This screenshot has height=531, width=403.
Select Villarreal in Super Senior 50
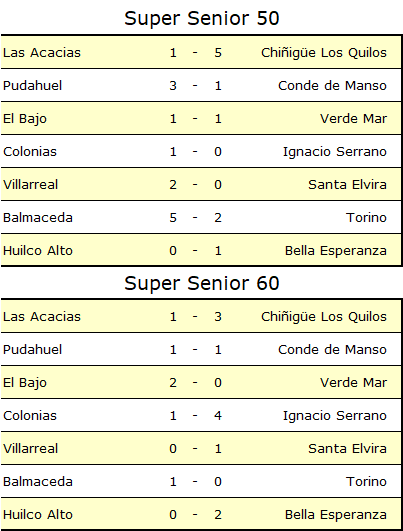[x=30, y=185]
